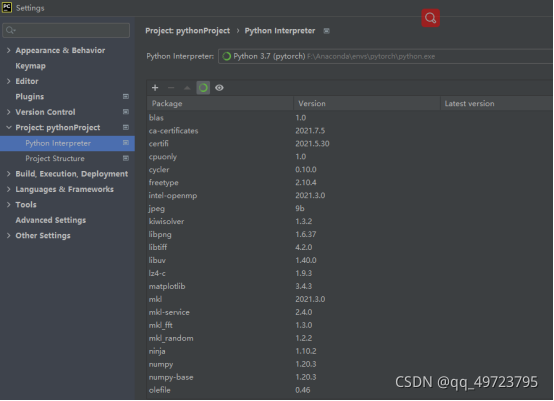Click matplotlib version 3.4.3 cell
Screen dimensions: 554x401
point(303,286)
